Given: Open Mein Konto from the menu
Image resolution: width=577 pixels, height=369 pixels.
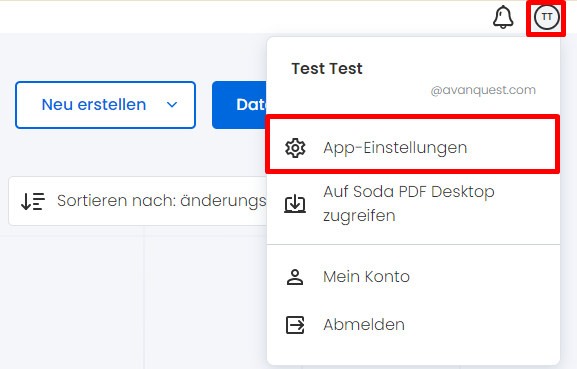Looking at the screenshot, I should [413, 277].
